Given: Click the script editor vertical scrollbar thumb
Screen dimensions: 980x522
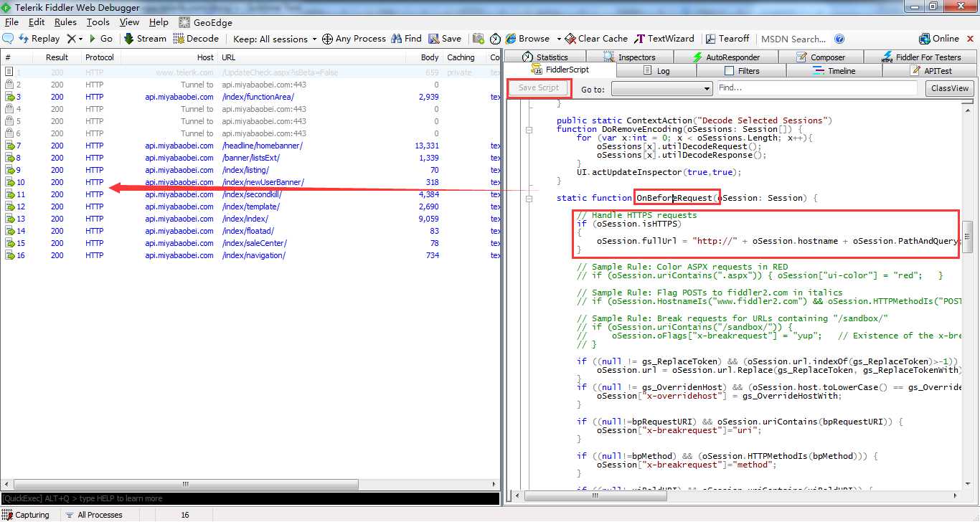Looking at the screenshot, I should coord(968,237).
